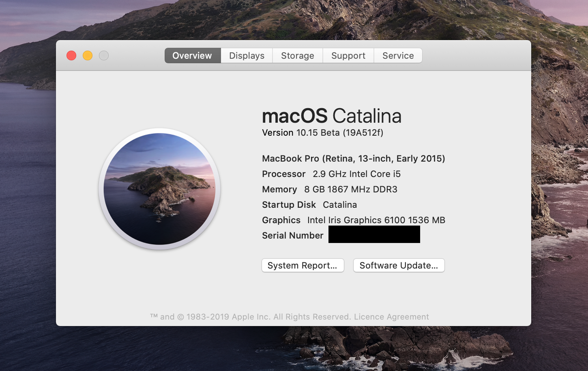Switch to the Displays tab

(247, 55)
